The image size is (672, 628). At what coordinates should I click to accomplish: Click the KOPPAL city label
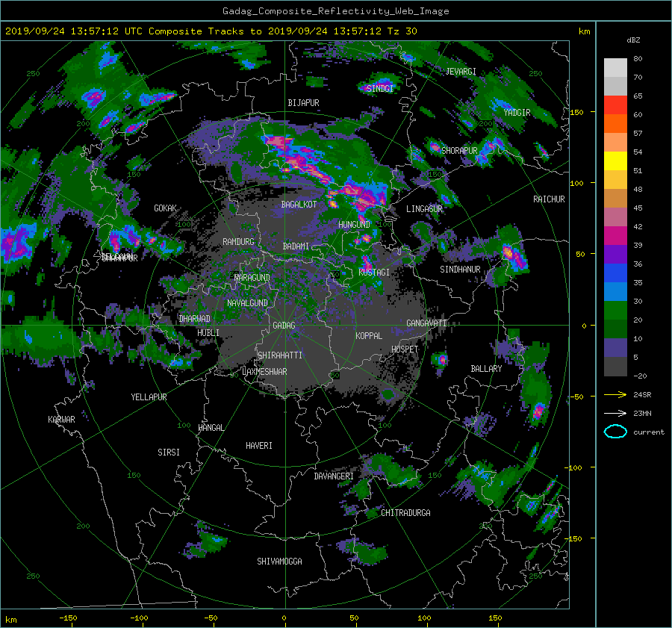[369, 336]
